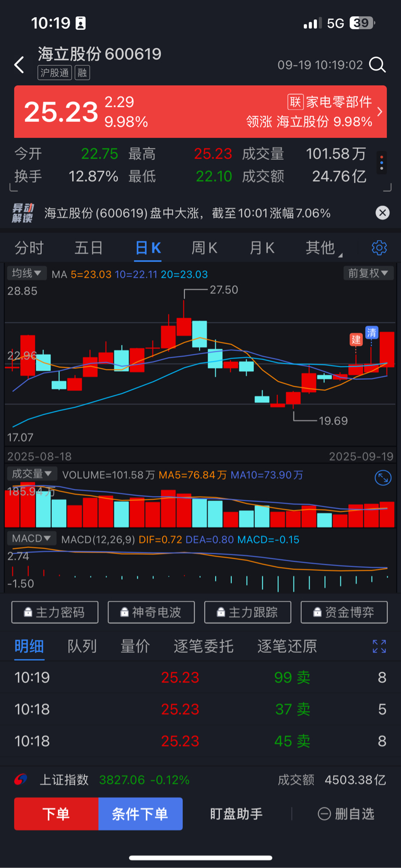Viewport: 401px width, 868px height.
Task: Select the 日K chart tab
Action: click(x=148, y=248)
